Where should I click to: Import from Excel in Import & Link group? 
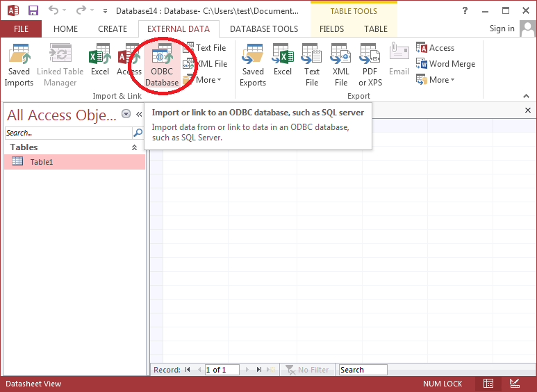(x=100, y=60)
